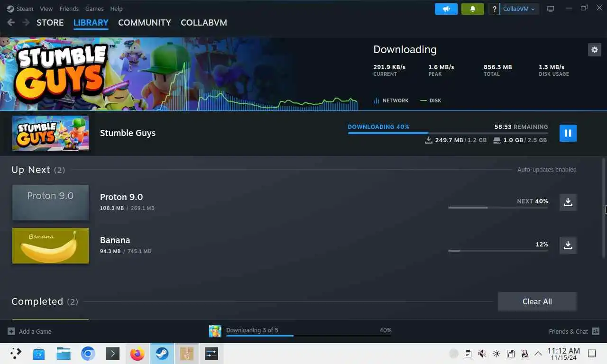Open the application launcher in taskbar
This screenshot has height=364, width=607.
(16, 354)
